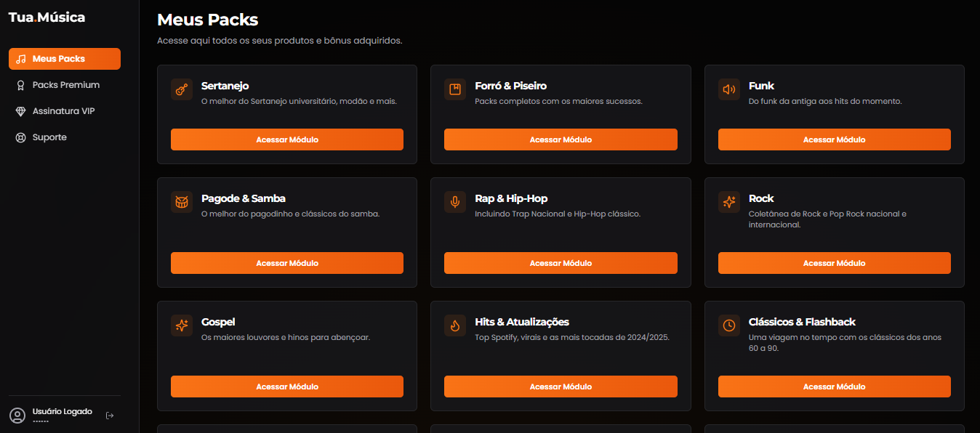
Task: Click the logout icon next to Usuário Logado
Action: [110, 415]
